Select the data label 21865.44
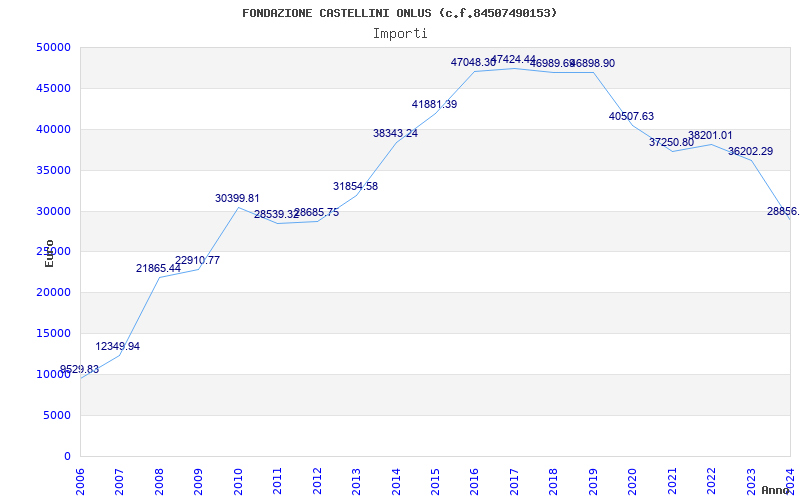 coord(158,268)
